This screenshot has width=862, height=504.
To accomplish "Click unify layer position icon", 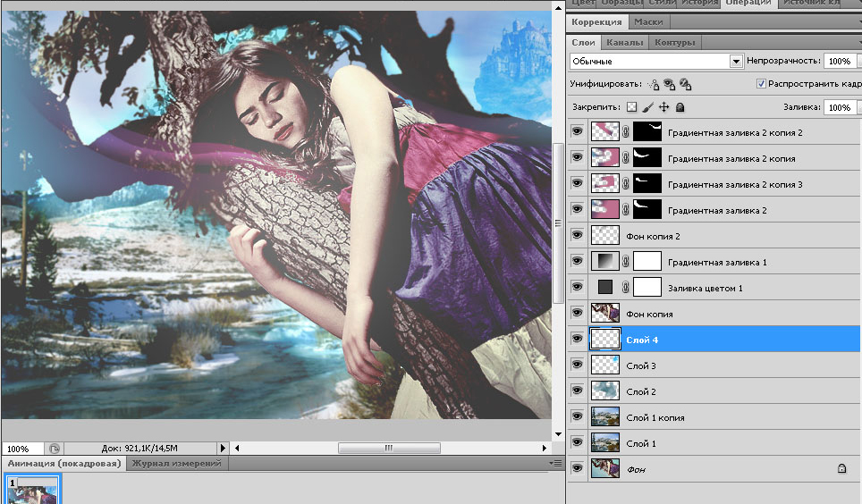I will 653,84.
